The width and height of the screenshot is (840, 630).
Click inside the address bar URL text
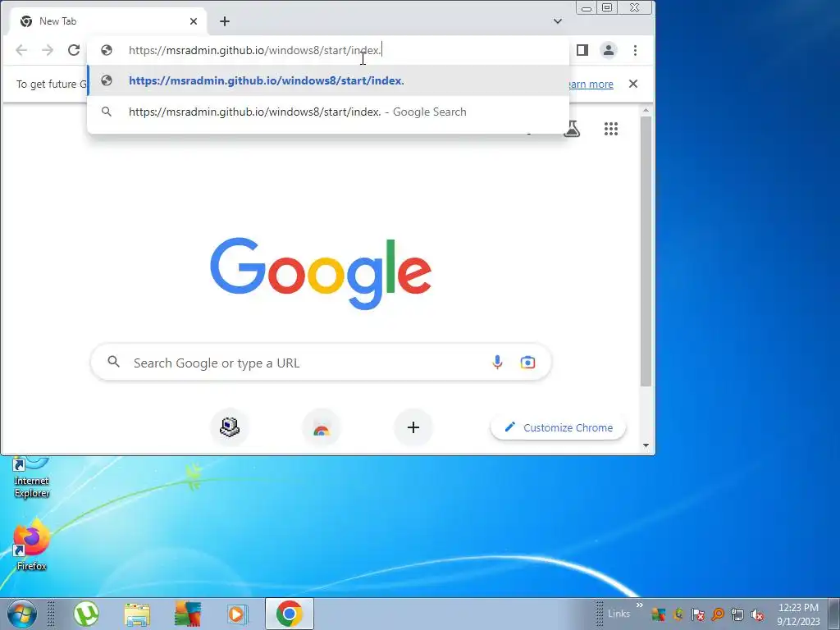pos(255,50)
